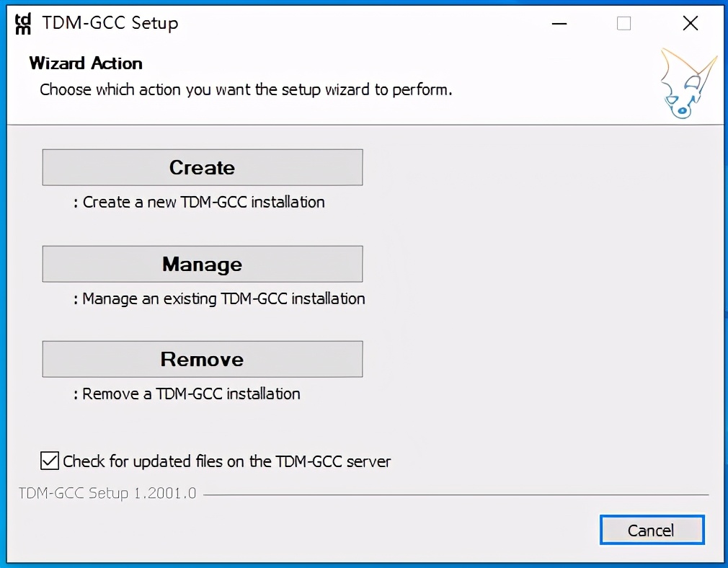
Task: Cancel the setup wizard
Action: click(x=651, y=531)
